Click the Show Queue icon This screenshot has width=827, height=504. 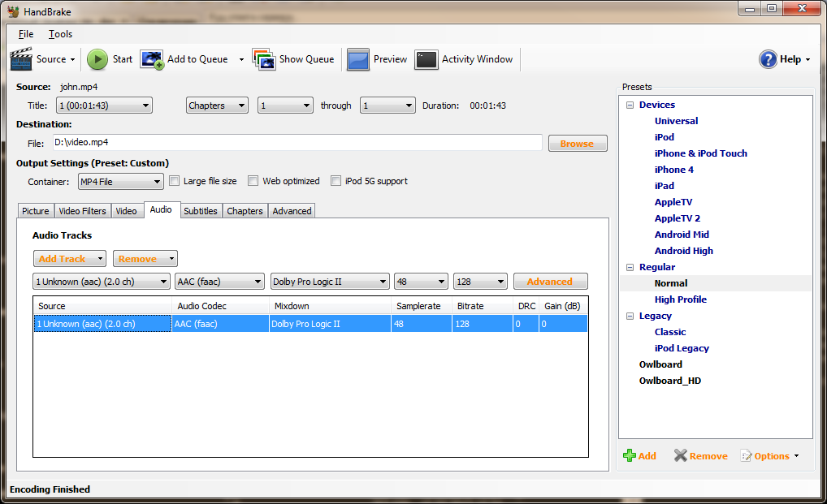264,59
